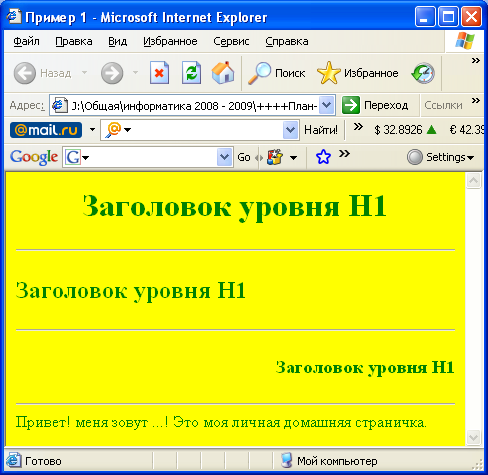Click the Google Go button

click(244, 157)
